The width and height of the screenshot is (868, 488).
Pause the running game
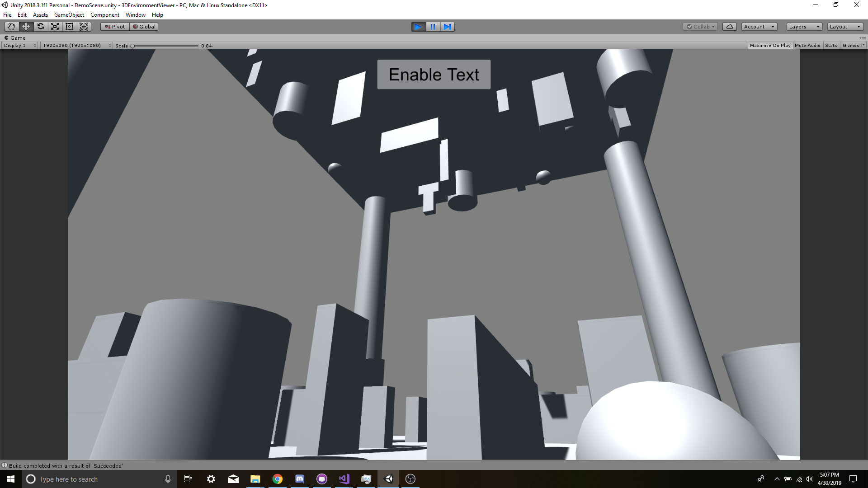point(433,27)
